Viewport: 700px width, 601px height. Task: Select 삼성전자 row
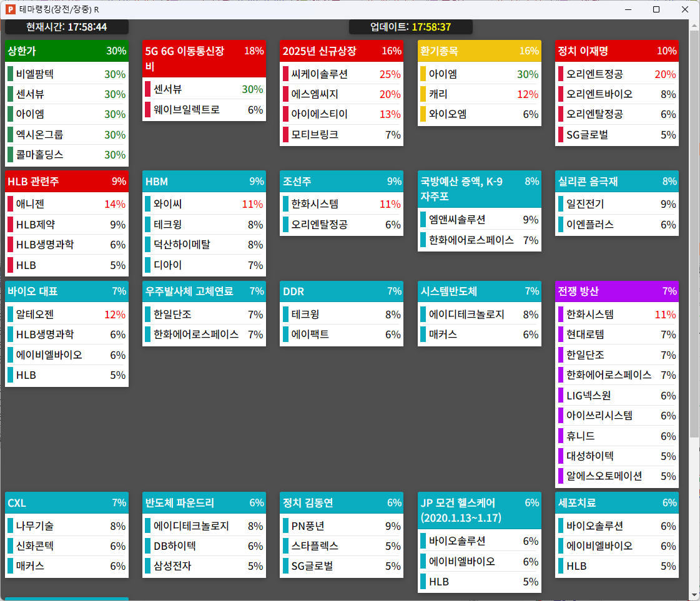tap(204, 566)
